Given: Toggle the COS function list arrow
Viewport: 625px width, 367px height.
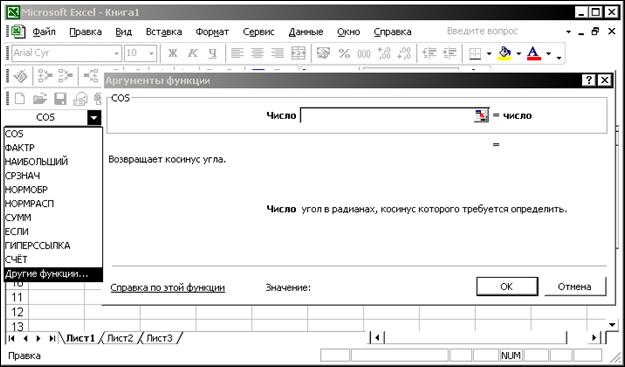Looking at the screenshot, I should point(94,118).
